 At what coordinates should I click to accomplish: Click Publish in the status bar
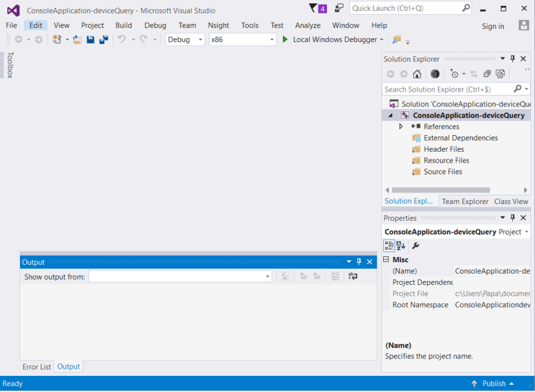point(496,383)
